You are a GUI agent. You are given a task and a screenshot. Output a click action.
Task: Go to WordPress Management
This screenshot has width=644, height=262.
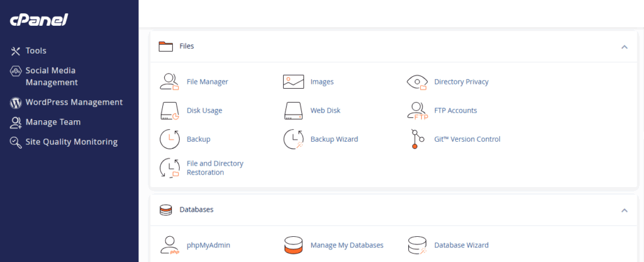[x=74, y=102]
